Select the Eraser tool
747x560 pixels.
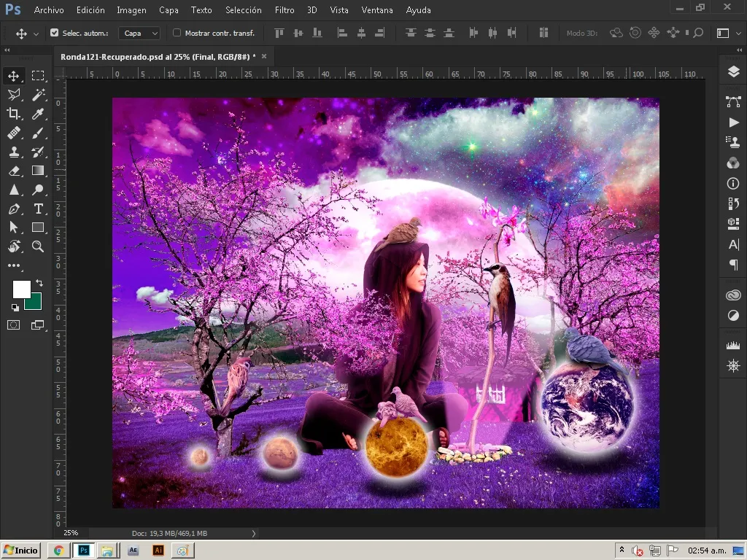click(14, 171)
